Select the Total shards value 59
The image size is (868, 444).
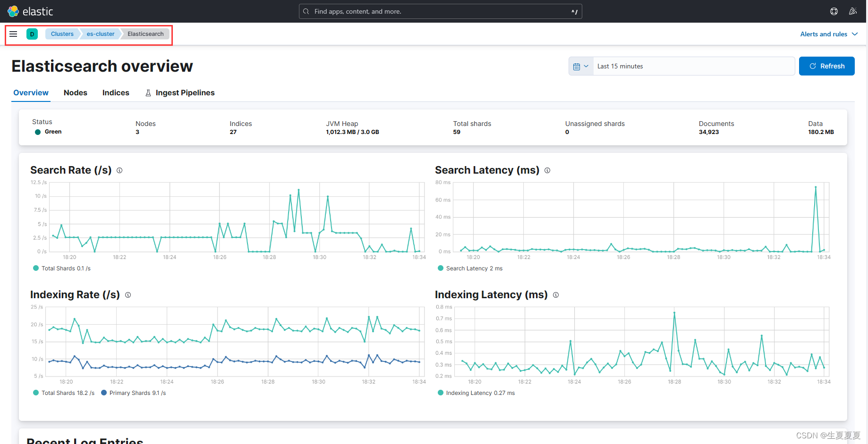coord(457,132)
